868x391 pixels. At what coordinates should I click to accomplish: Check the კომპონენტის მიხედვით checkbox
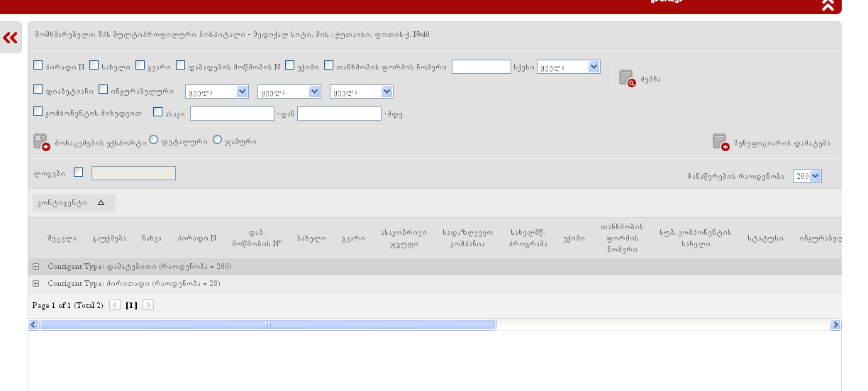(38, 111)
